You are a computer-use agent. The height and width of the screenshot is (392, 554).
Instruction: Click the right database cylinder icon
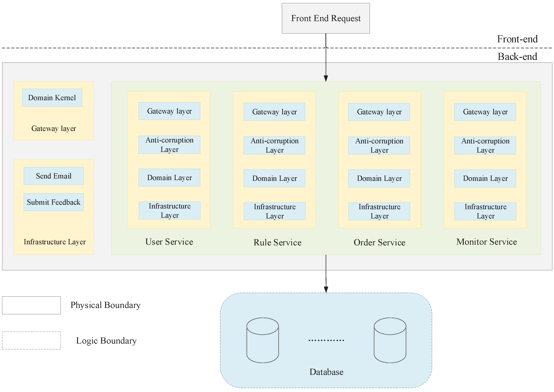(x=390, y=340)
